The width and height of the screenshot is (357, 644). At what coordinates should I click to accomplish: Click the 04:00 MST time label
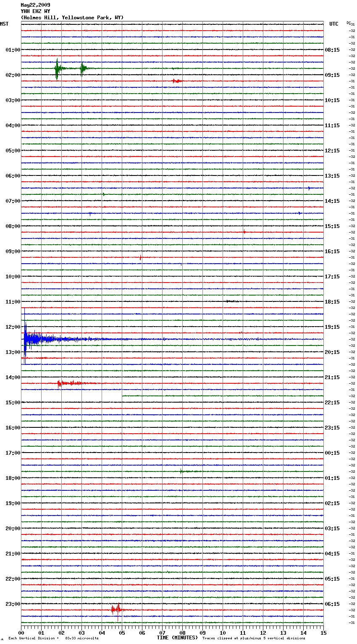(x=13, y=126)
